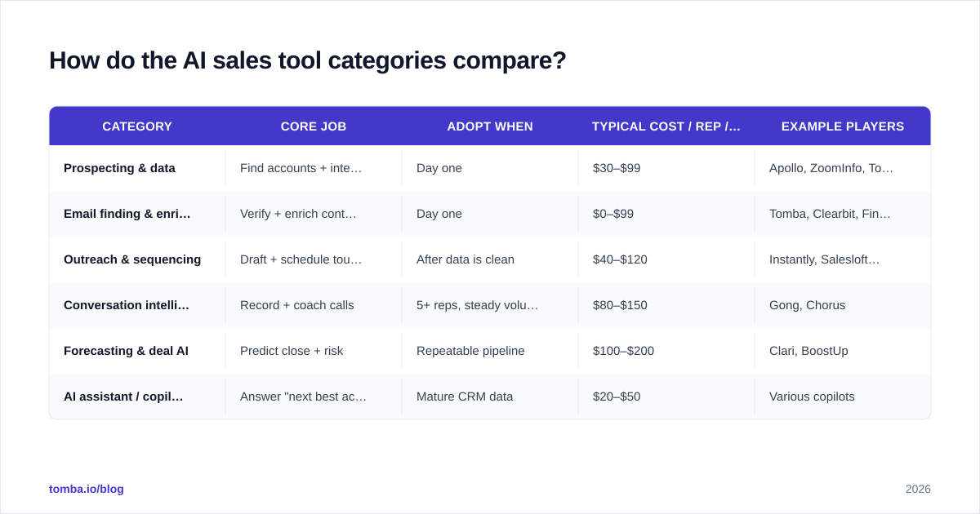Click the 'Record + coach calls' cell

[314, 305]
